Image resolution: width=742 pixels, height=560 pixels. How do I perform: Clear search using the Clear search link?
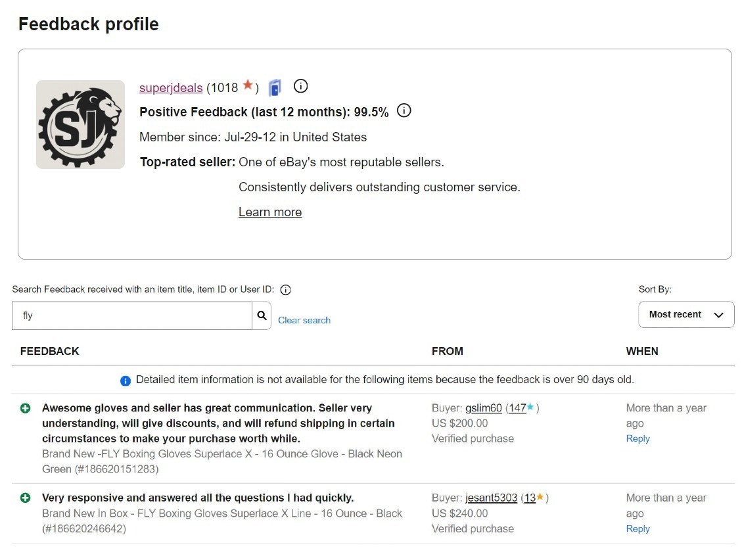304,321
